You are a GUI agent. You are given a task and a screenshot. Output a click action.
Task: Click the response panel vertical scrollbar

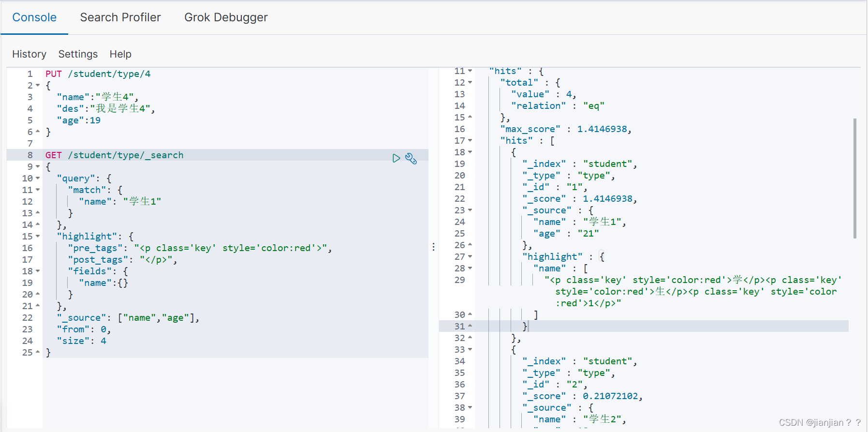coord(855,179)
